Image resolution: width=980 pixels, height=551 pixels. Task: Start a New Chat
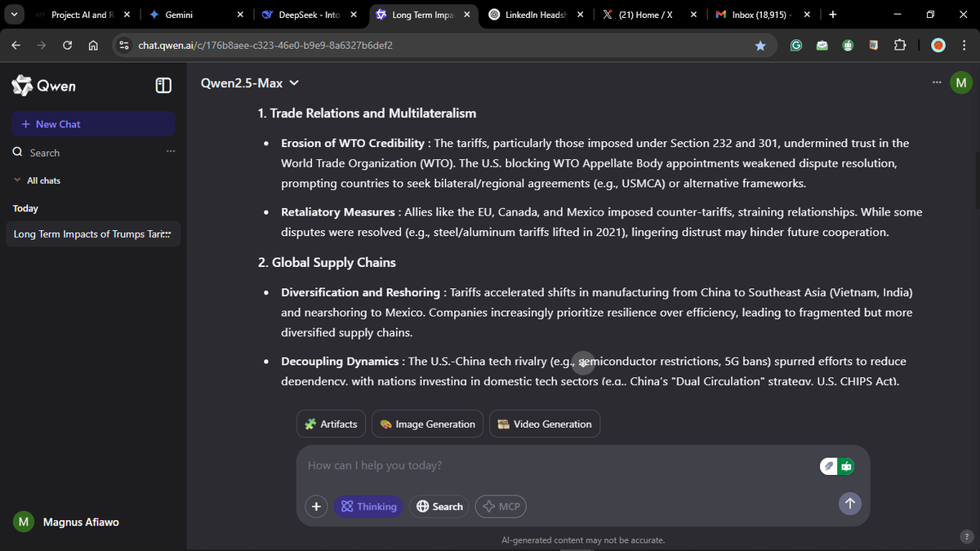click(x=93, y=124)
